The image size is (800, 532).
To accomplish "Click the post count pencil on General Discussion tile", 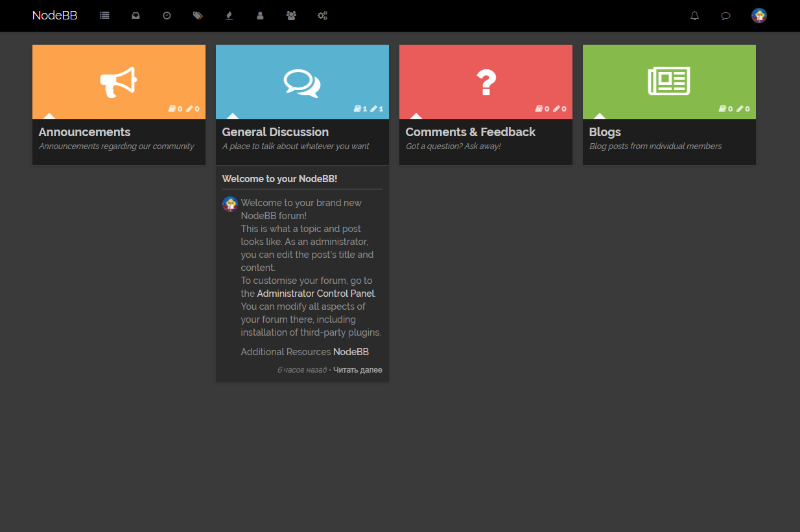I will (373, 109).
